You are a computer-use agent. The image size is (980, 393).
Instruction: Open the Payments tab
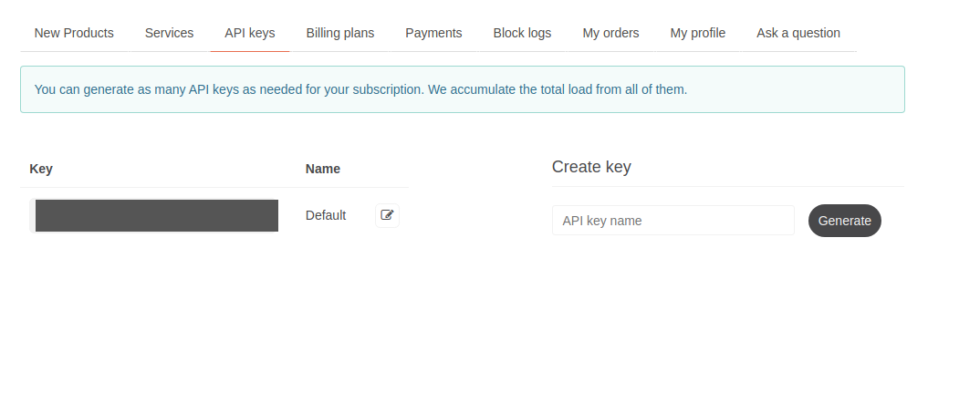(x=433, y=33)
